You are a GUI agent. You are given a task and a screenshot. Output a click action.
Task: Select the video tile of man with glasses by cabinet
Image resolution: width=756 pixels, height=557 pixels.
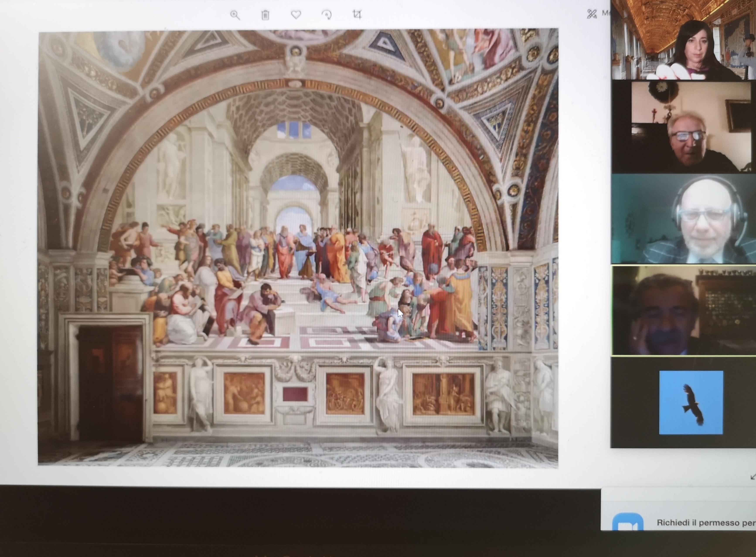click(x=683, y=126)
